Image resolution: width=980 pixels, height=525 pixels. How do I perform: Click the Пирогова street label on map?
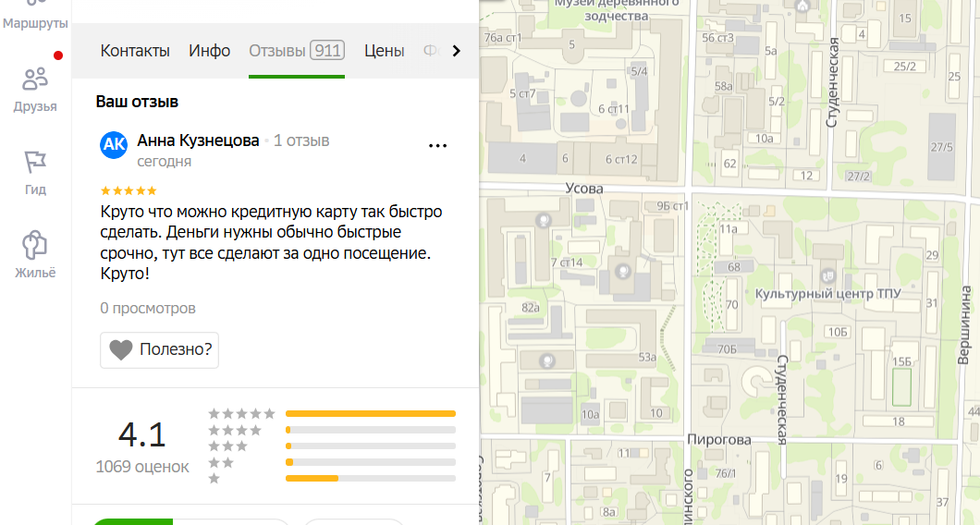[718, 439]
